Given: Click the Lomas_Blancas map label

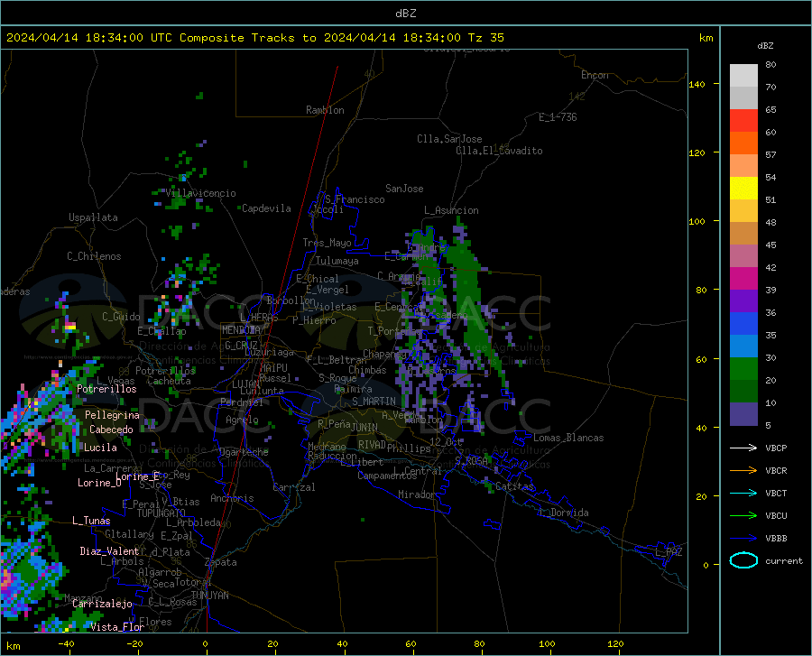Looking at the screenshot, I should [x=568, y=438].
